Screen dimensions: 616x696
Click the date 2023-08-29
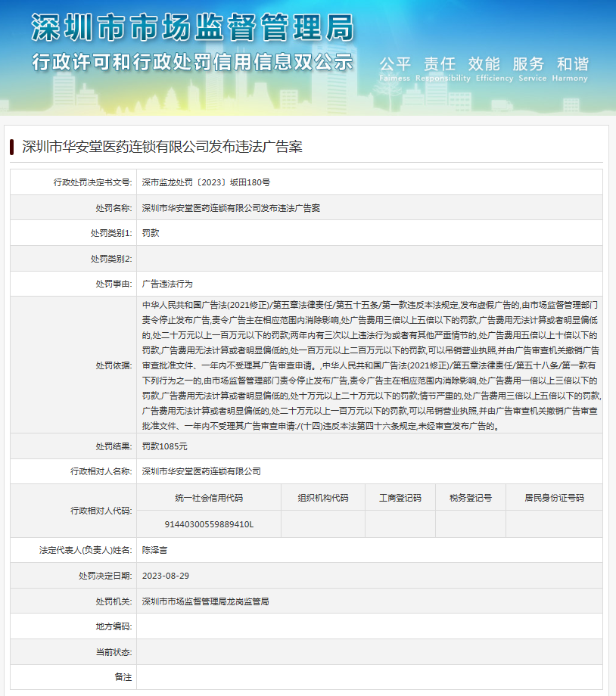(x=166, y=576)
